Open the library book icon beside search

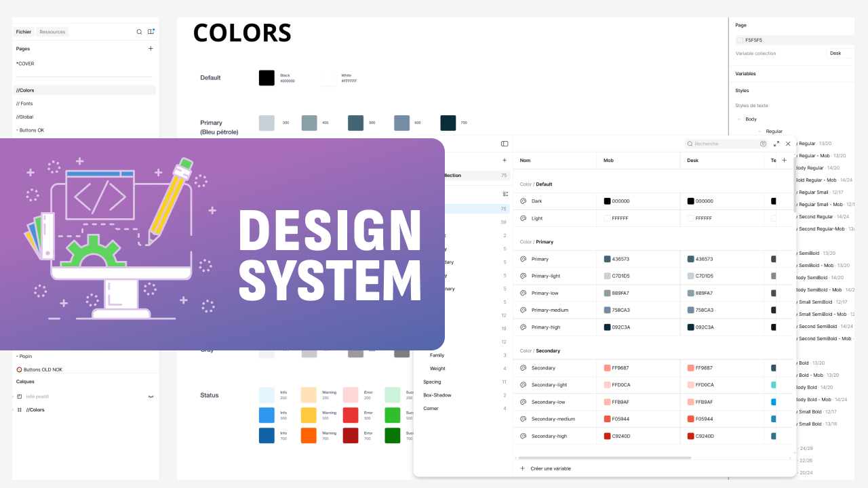(x=151, y=32)
